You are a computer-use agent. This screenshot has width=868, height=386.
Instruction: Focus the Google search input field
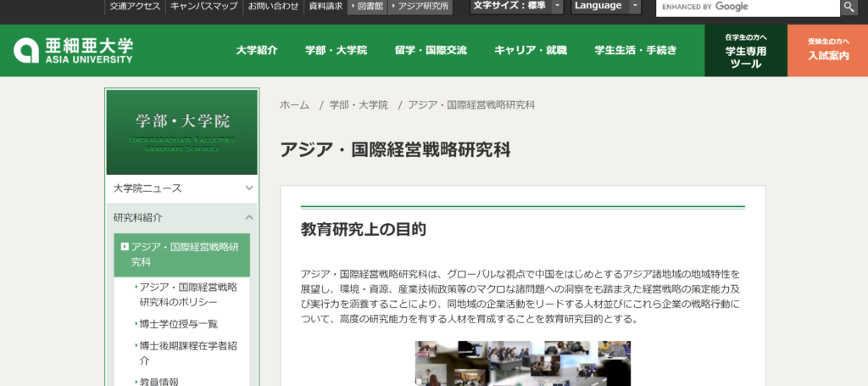[747, 7]
